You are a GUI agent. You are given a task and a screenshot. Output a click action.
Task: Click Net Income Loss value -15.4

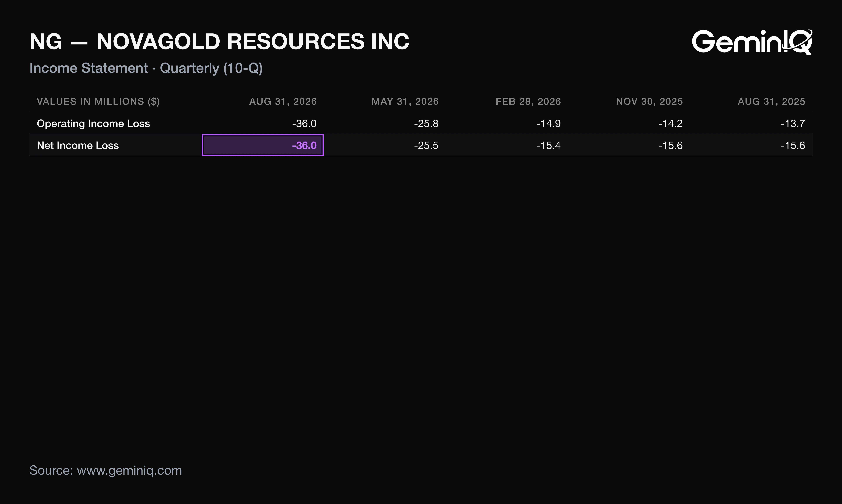(x=548, y=145)
